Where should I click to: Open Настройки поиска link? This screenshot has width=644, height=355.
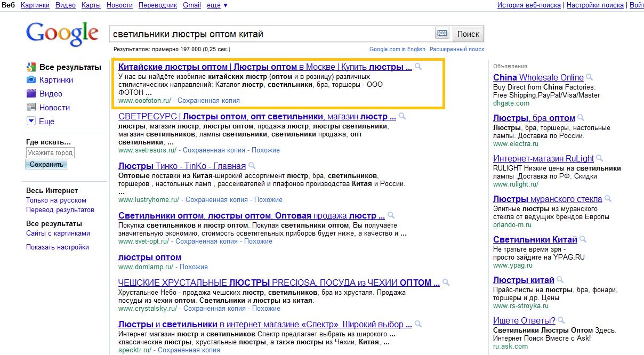(x=595, y=5)
